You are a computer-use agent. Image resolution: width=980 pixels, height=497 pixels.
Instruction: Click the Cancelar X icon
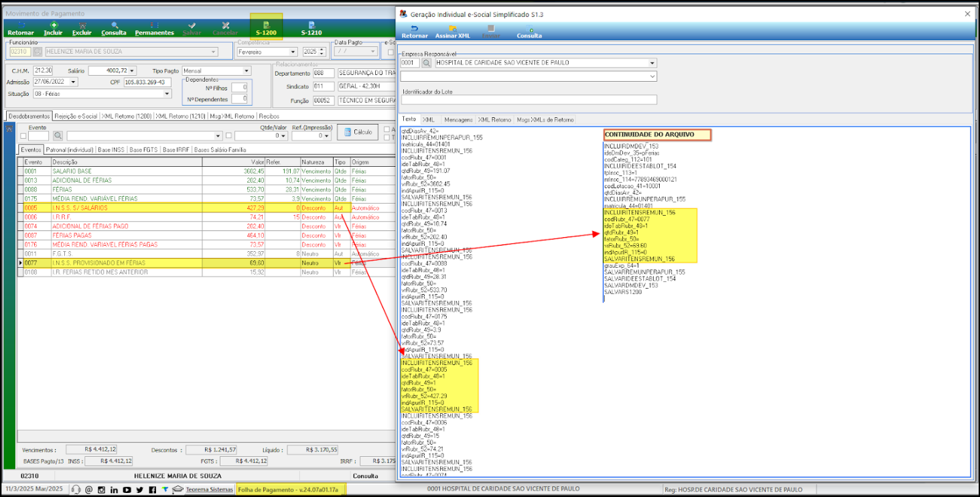coord(225,25)
